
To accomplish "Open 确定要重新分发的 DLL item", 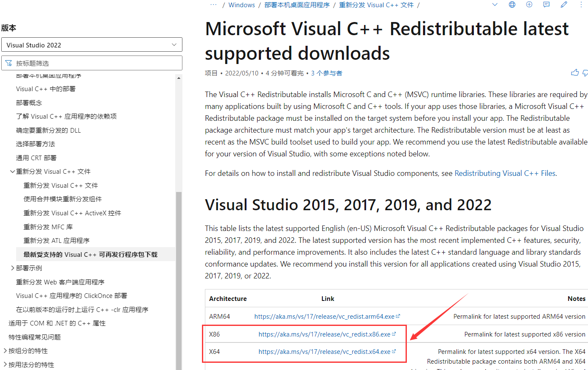I will tap(48, 131).
